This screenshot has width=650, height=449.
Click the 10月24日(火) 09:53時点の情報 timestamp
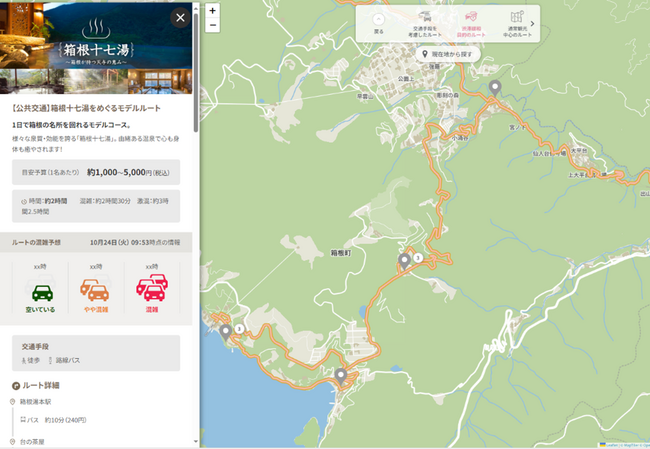pos(135,243)
